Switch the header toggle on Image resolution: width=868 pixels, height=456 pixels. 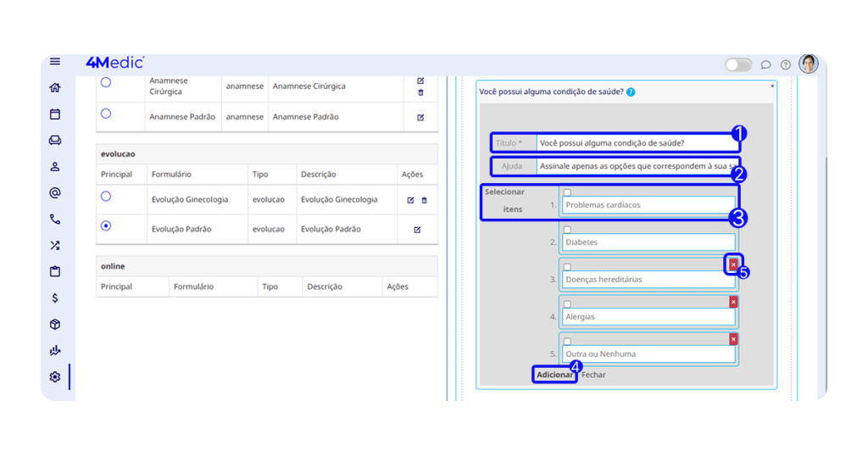[738, 64]
